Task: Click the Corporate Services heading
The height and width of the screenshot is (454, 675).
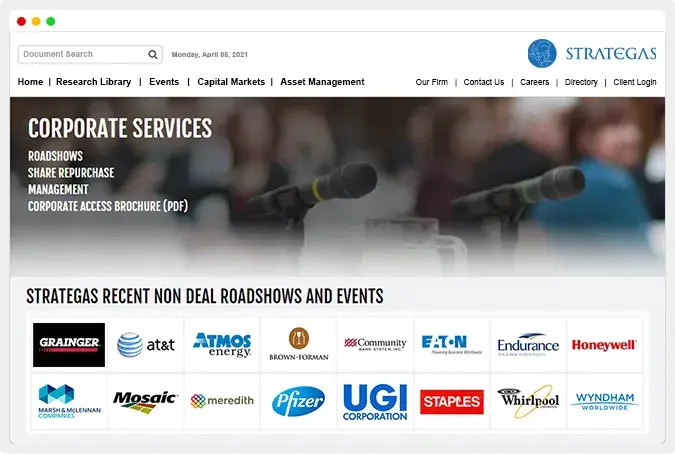Action: (x=120, y=128)
